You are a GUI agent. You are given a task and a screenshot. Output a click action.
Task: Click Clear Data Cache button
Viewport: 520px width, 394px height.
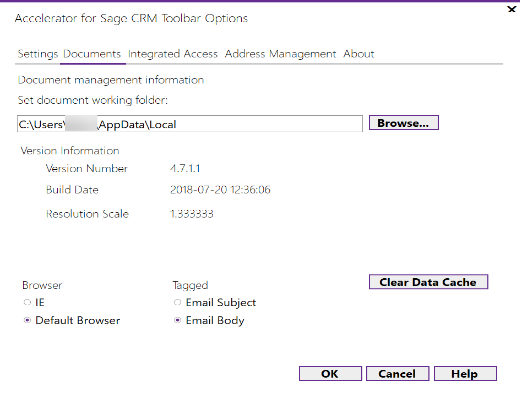pos(428,282)
